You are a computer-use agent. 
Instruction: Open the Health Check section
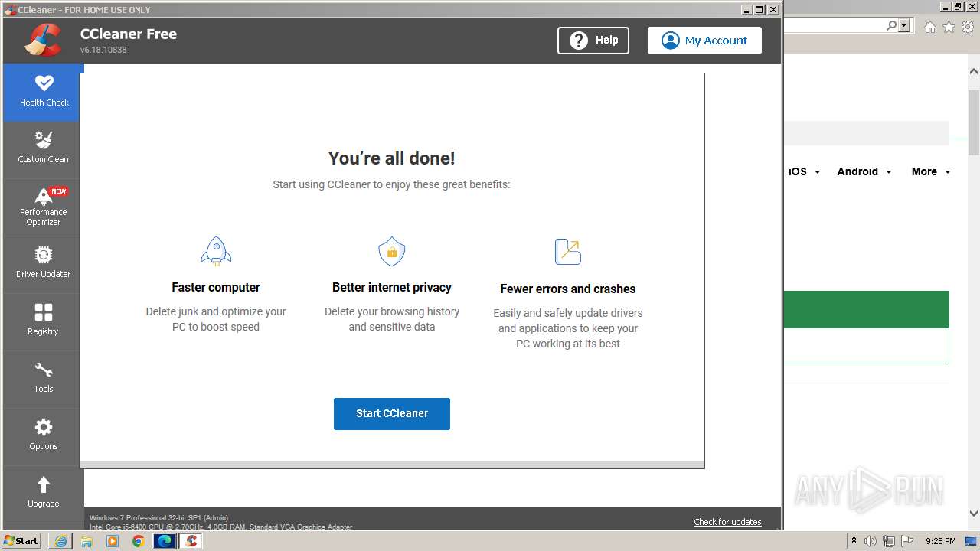(44, 93)
